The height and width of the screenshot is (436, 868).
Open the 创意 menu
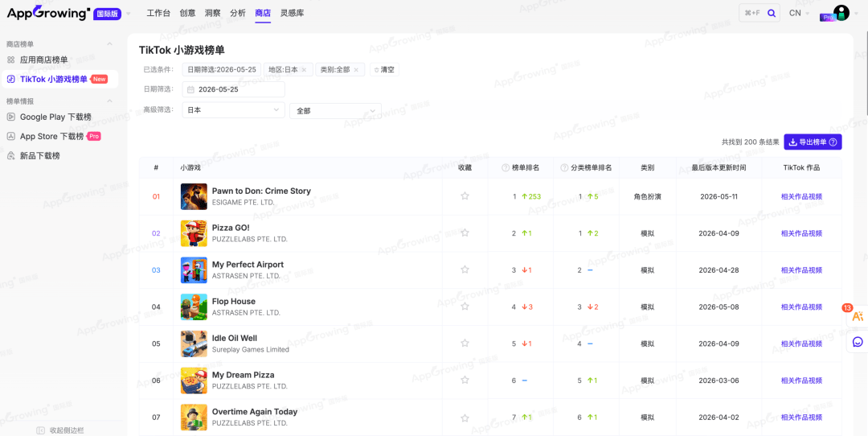point(187,14)
